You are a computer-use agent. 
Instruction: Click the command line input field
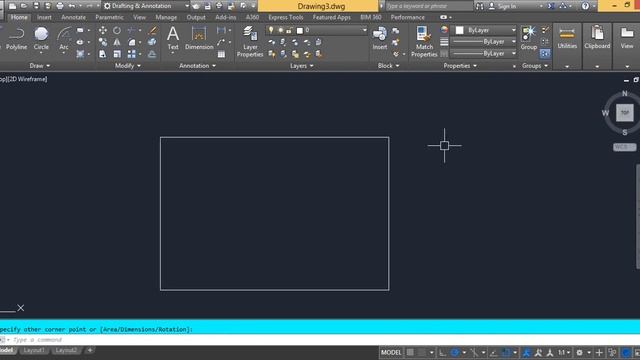point(322,340)
